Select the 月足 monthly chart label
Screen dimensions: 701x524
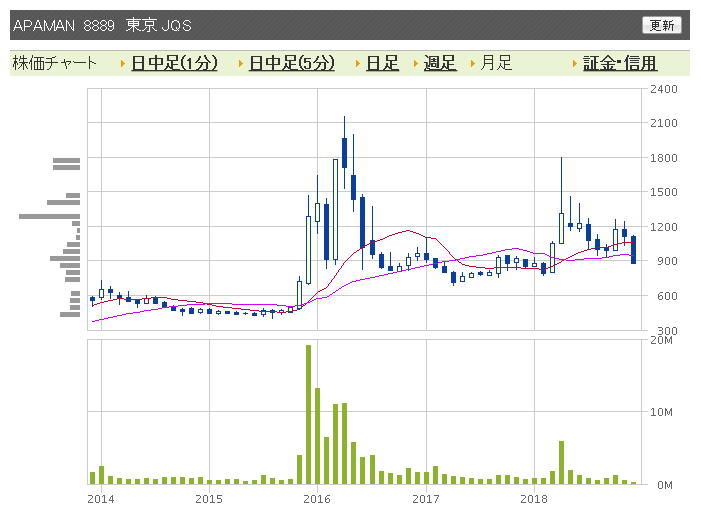[x=496, y=63]
